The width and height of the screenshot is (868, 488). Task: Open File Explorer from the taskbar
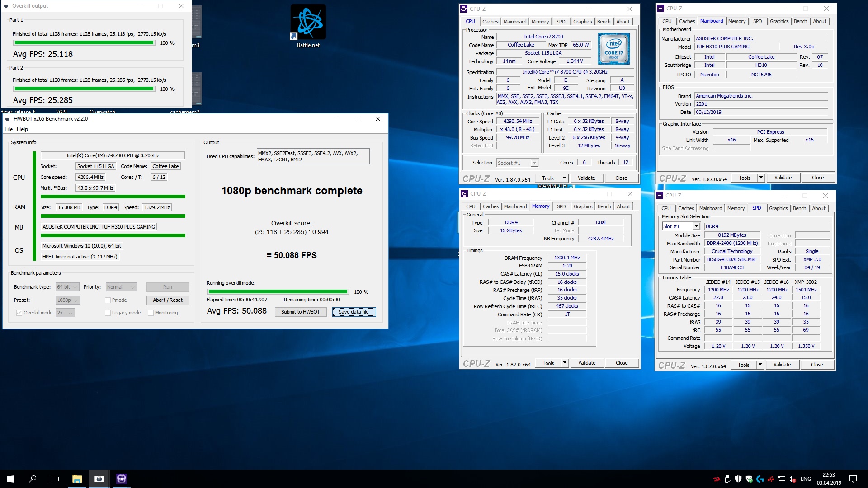pos(77,479)
